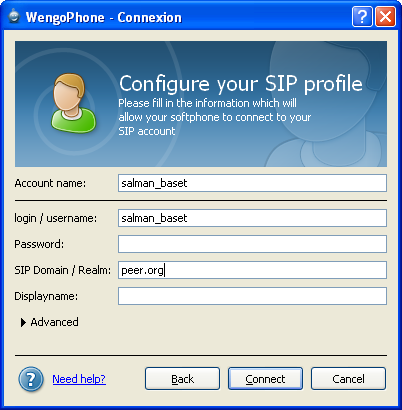The height and width of the screenshot is (410, 402).
Task: Open the Need help? link
Action: click(79, 379)
